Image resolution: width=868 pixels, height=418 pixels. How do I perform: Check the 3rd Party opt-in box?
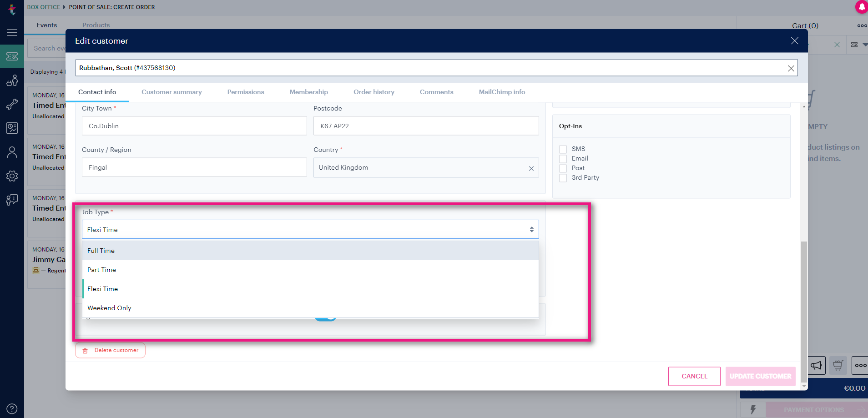tap(563, 178)
